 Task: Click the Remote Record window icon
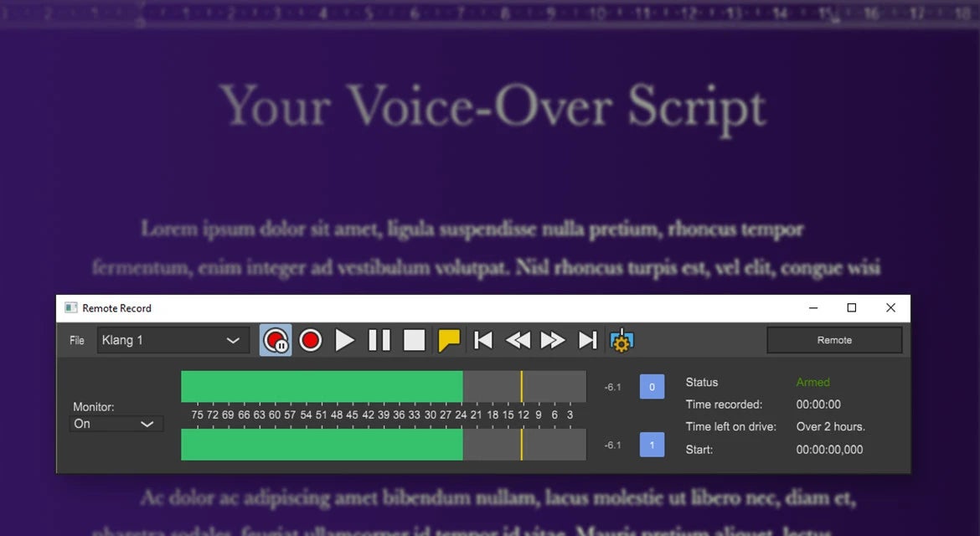70,308
